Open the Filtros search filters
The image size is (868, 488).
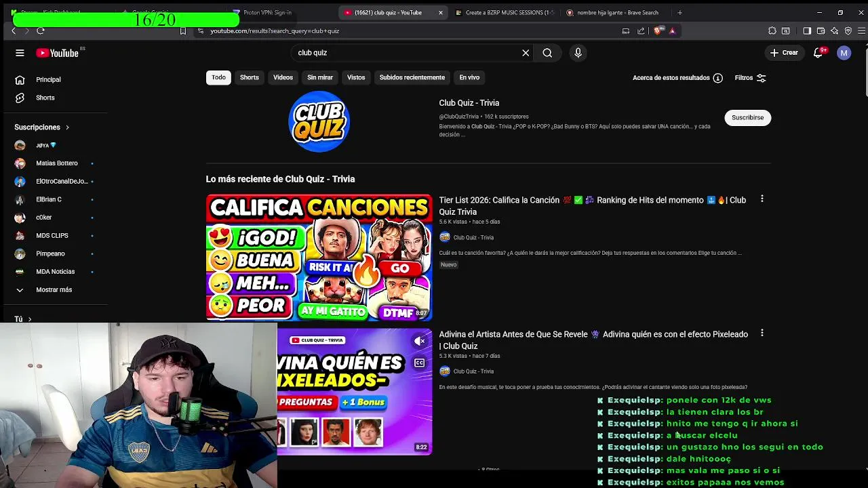point(750,78)
